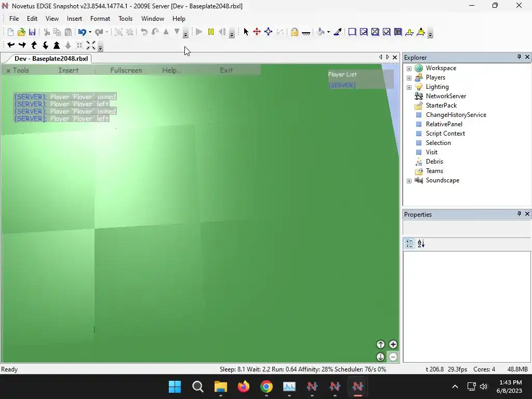Click the camera tilt up arrow

tap(34, 45)
